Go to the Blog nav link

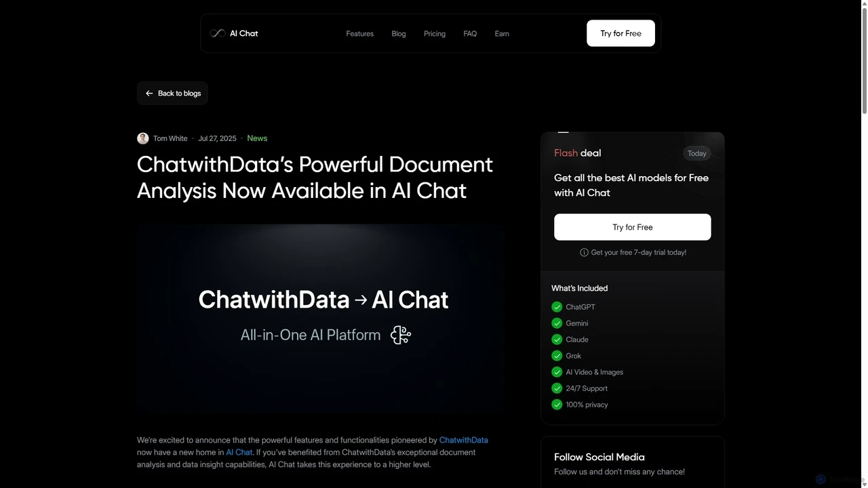[x=399, y=33]
